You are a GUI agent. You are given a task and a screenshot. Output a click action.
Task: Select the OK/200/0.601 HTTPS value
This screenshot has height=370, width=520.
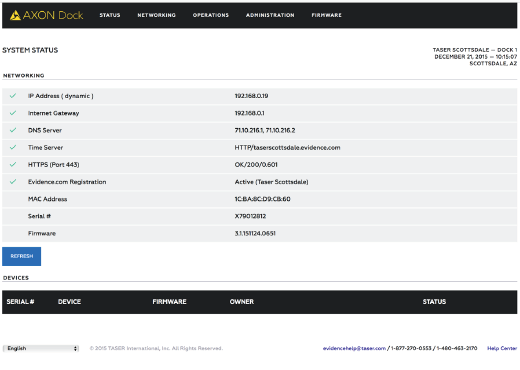point(256,165)
